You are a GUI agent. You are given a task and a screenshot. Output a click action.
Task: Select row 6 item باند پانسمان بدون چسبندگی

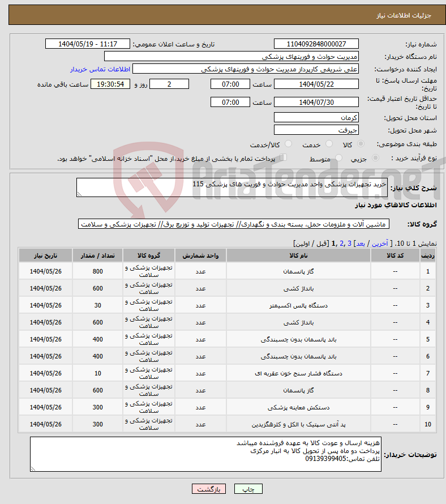tap(298, 356)
